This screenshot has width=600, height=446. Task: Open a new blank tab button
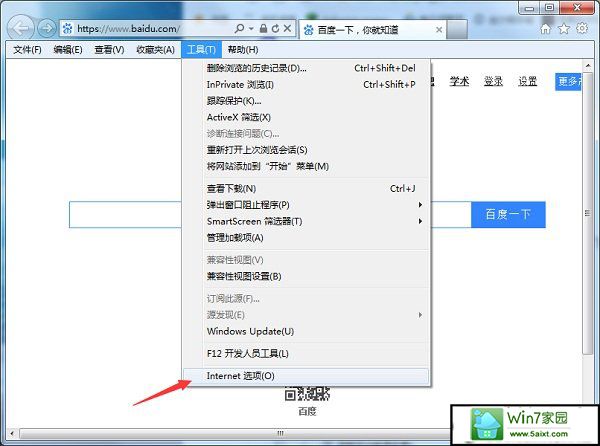[457, 29]
